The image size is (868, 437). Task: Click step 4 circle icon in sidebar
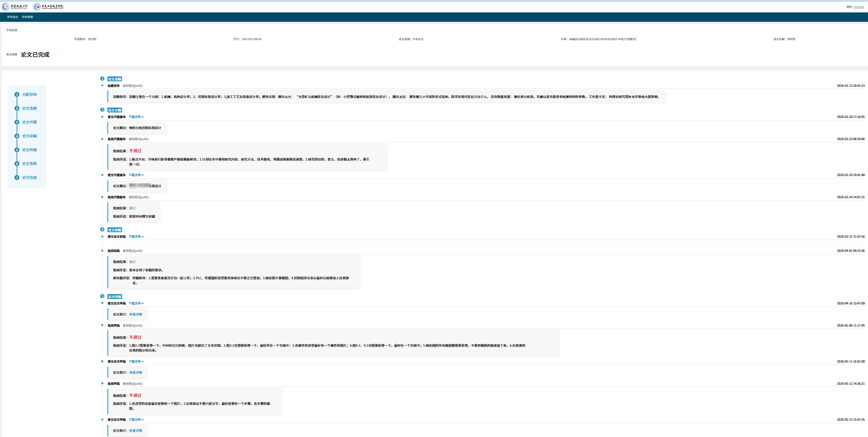[17, 136]
